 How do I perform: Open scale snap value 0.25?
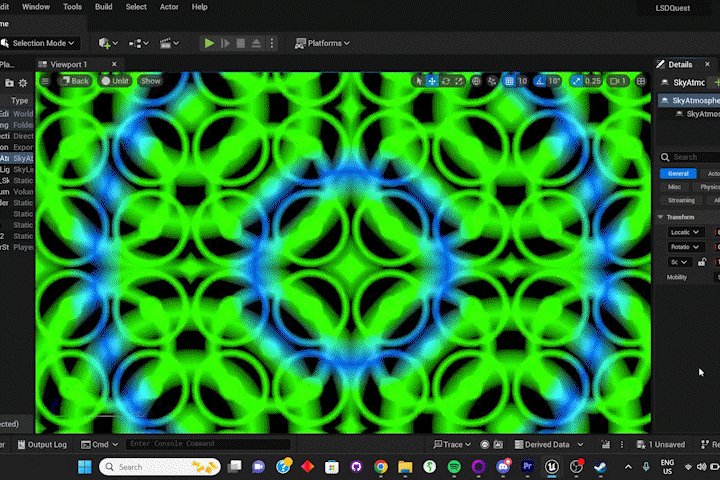point(593,81)
